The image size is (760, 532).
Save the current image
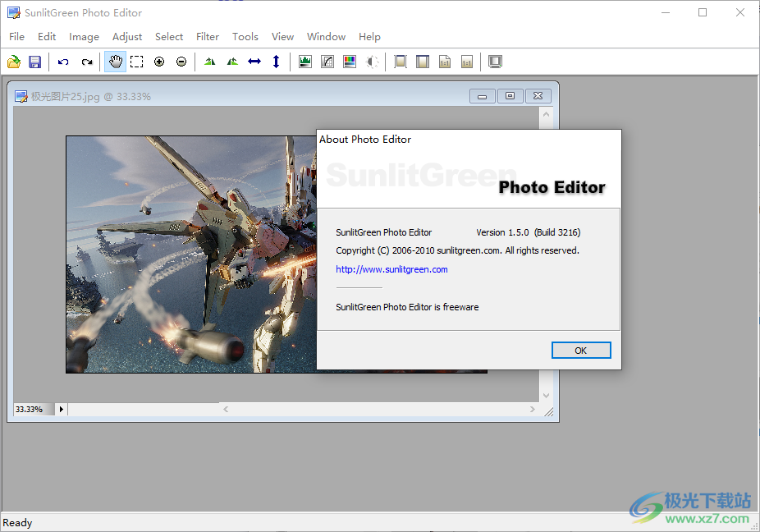click(34, 62)
